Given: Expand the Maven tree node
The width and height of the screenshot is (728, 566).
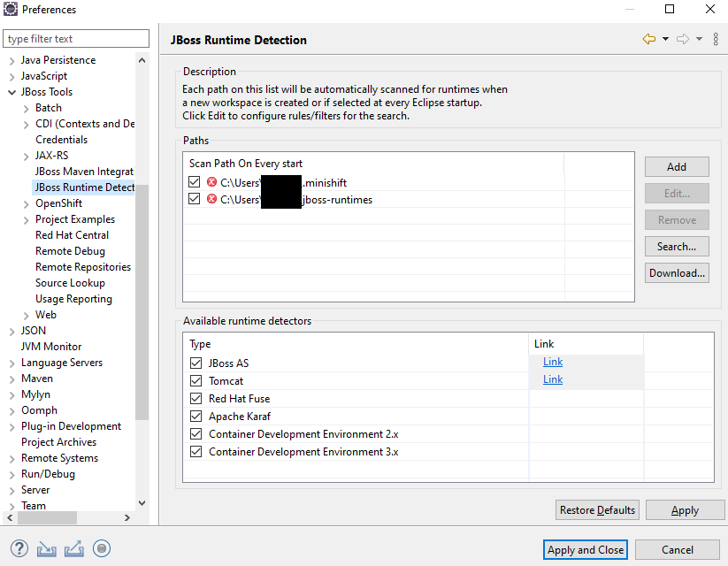Looking at the screenshot, I should (x=12, y=379).
